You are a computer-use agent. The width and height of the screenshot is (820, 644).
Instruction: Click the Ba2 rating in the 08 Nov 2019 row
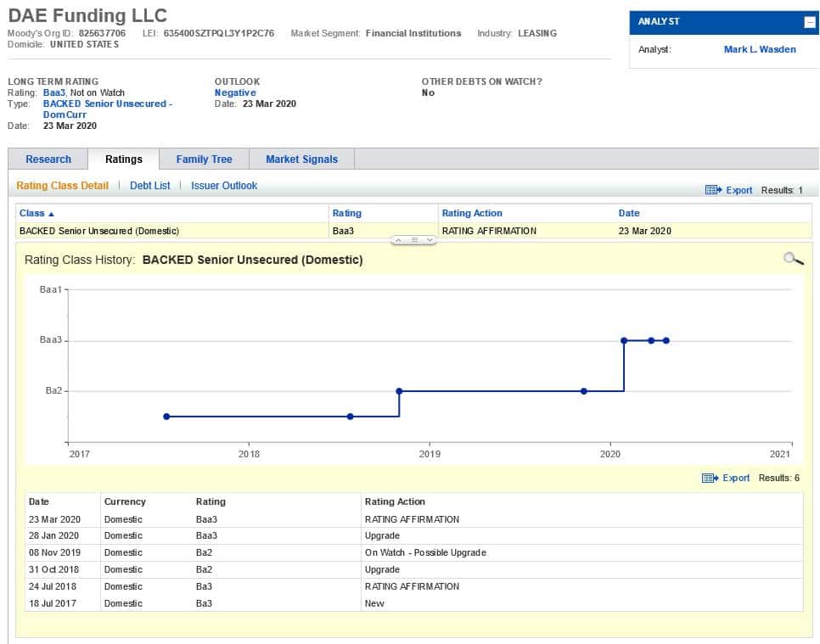(204, 552)
